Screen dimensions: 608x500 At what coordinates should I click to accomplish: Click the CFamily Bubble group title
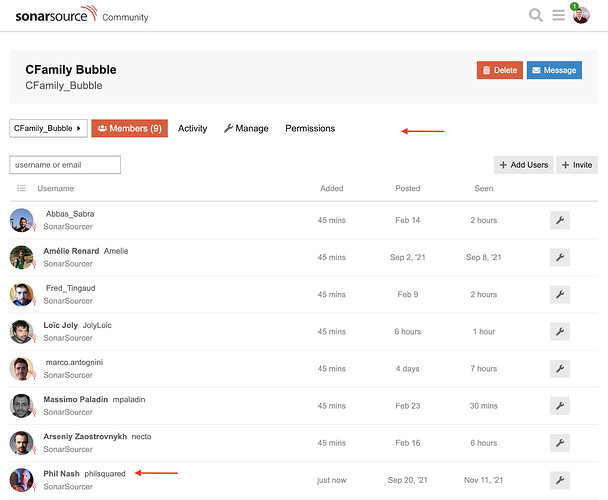pyautogui.click(x=71, y=70)
